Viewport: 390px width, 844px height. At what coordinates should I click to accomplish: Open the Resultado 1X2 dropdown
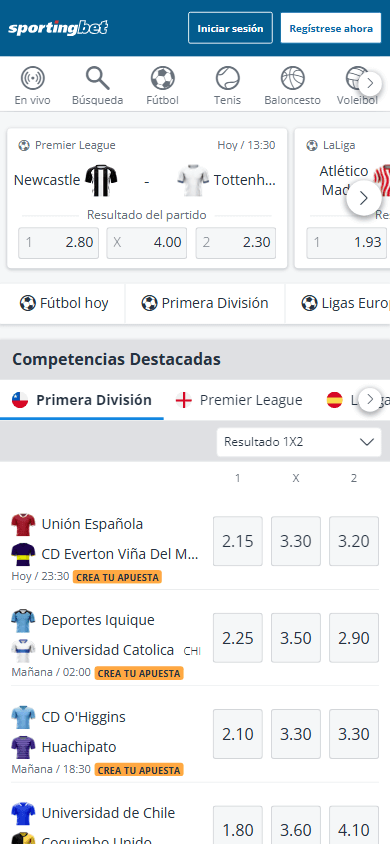click(299, 442)
